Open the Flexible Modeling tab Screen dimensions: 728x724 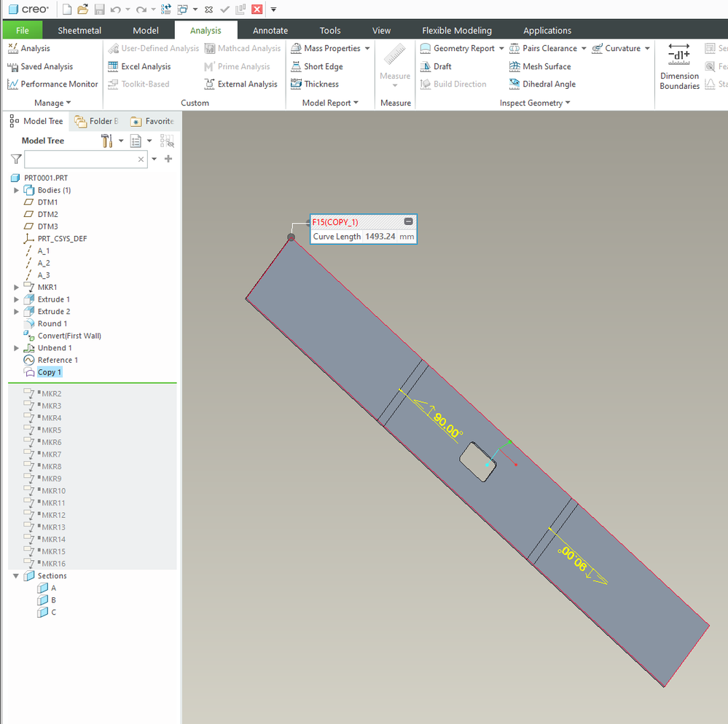pyautogui.click(x=456, y=31)
